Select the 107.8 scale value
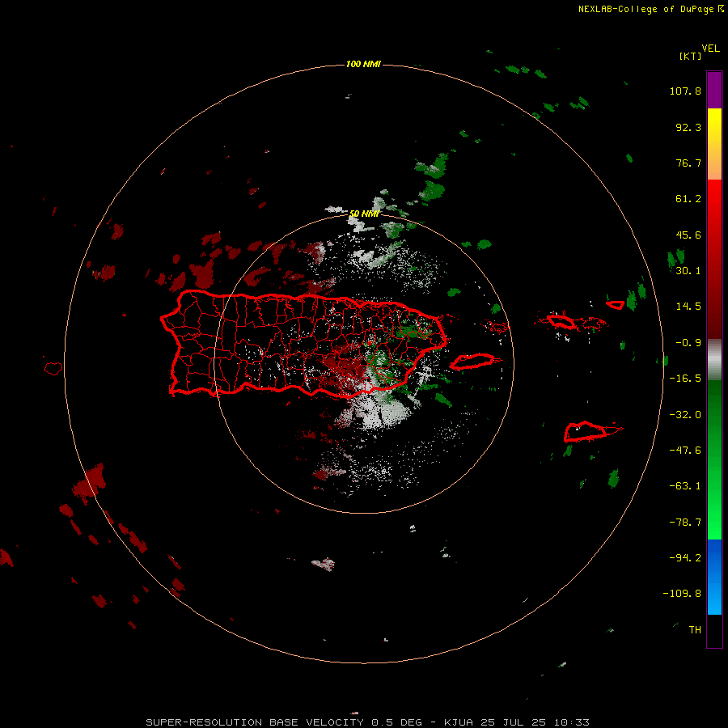 tap(685, 91)
